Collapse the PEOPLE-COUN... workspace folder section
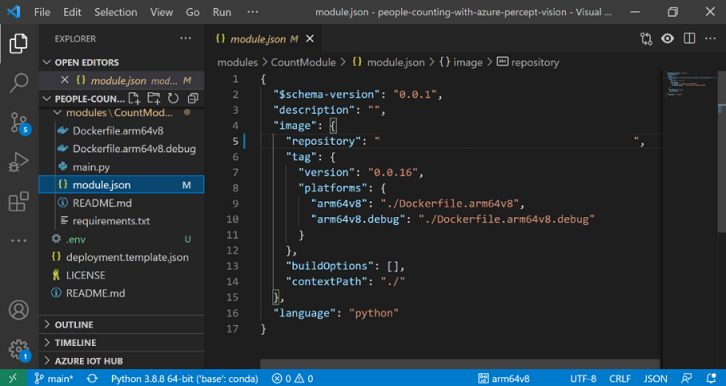This screenshot has height=386, width=726. [x=84, y=99]
